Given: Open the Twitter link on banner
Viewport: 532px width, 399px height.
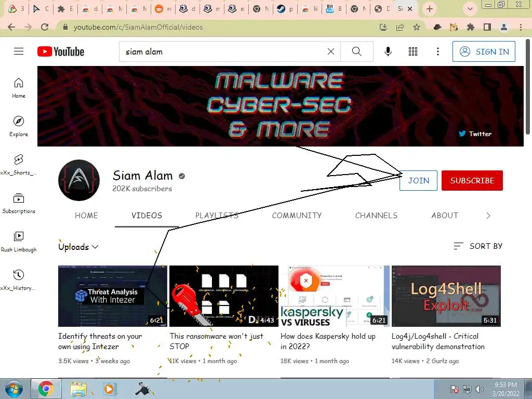Looking at the screenshot, I should (x=475, y=134).
